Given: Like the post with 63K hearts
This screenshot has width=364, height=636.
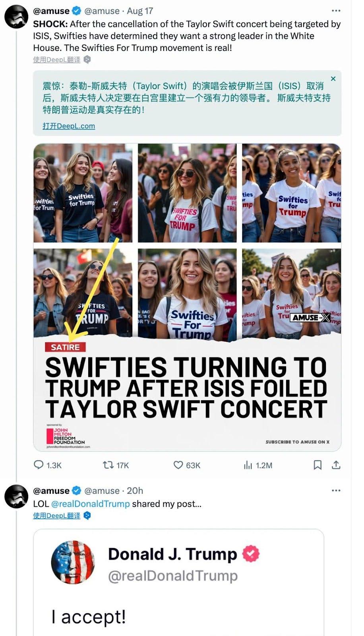Looking at the screenshot, I should click(x=178, y=465).
